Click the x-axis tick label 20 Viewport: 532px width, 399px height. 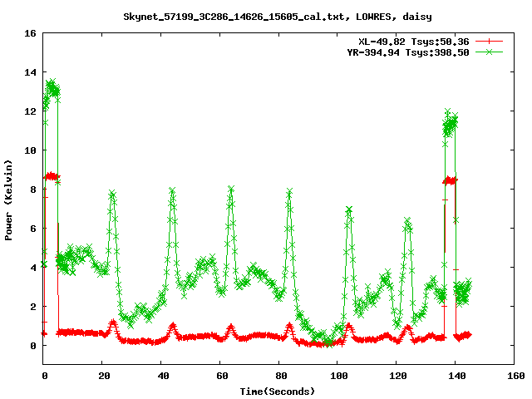point(104,376)
